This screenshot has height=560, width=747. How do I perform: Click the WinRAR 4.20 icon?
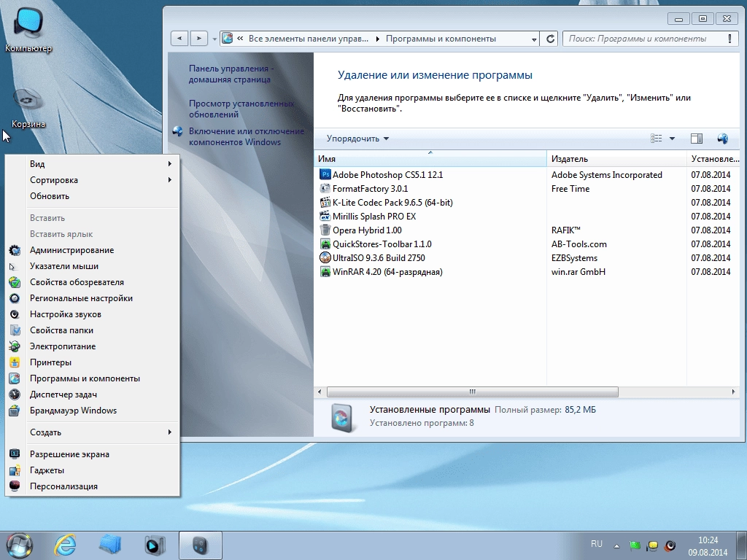(x=325, y=271)
